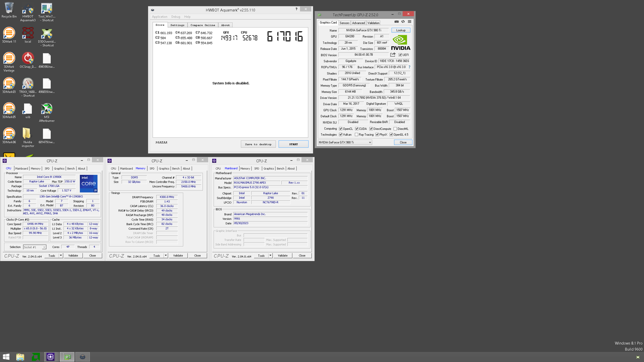The width and height of the screenshot is (644, 362).
Task: Click the Intel Core logo in CPU-Z
Action: [x=89, y=183]
